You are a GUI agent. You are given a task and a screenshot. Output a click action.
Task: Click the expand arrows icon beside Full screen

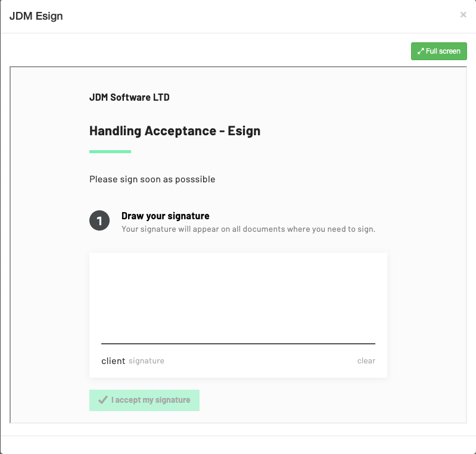coord(421,51)
